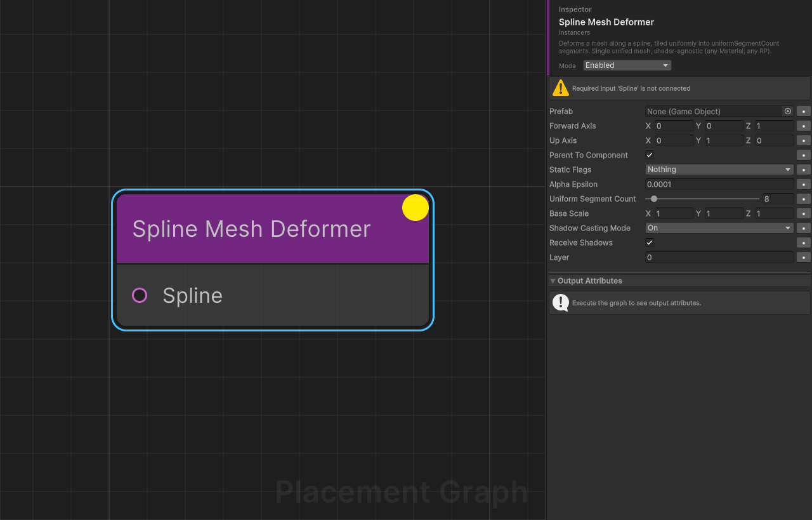The height and width of the screenshot is (520, 812).
Task: Click the Inspector panel header
Action: point(575,10)
